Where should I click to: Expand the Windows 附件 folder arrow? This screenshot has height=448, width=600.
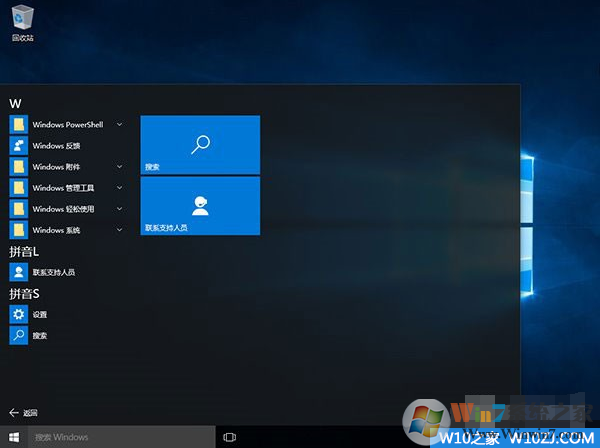click(120, 167)
